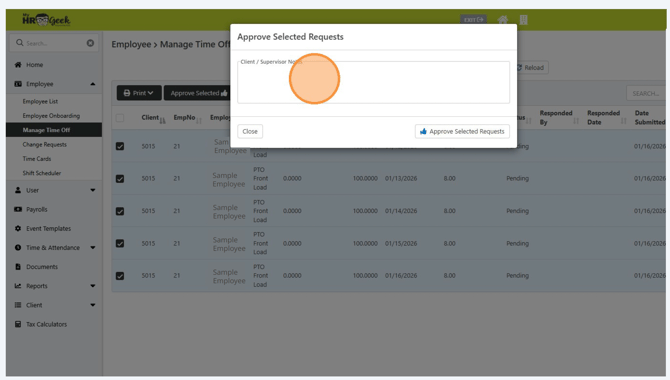Click the User person icon
Image resolution: width=670 pixels, height=380 pixels.
(x=18, y=190)
